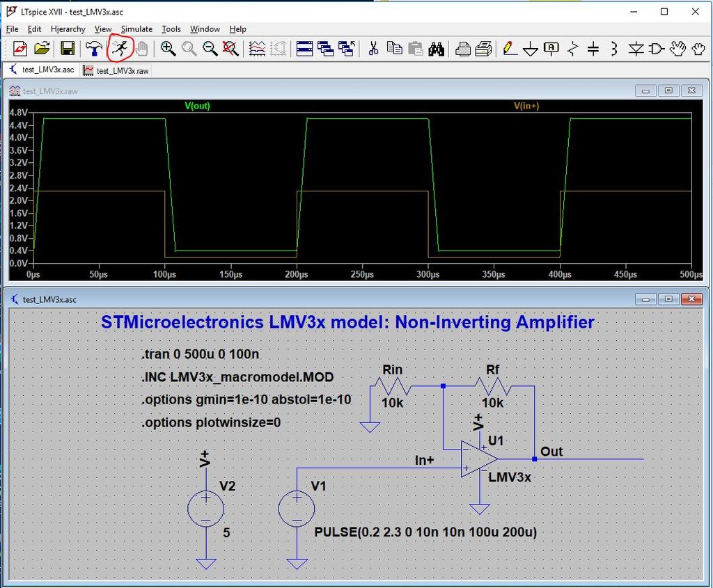Click the V(in+) trace label
Image resolution: width=713 pixels, height=588 pixels.
click(526, 106)
